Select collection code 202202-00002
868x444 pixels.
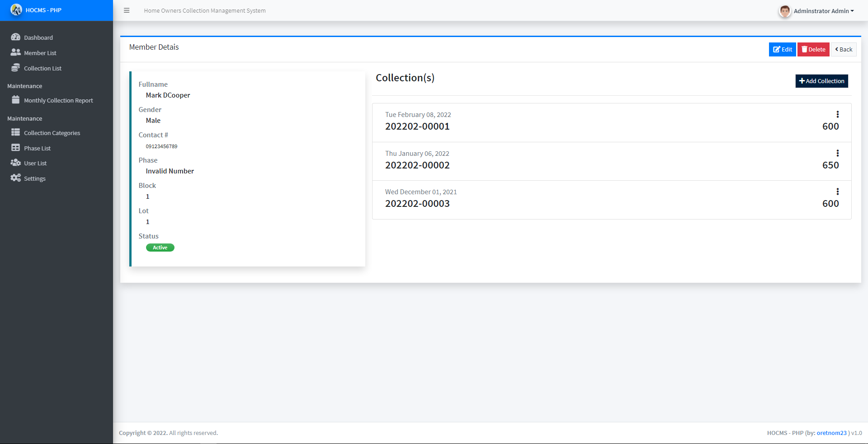point(417,165)
